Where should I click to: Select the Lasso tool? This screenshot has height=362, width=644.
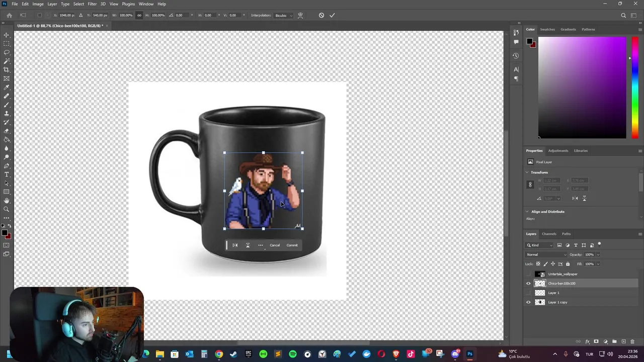[7, 52]
